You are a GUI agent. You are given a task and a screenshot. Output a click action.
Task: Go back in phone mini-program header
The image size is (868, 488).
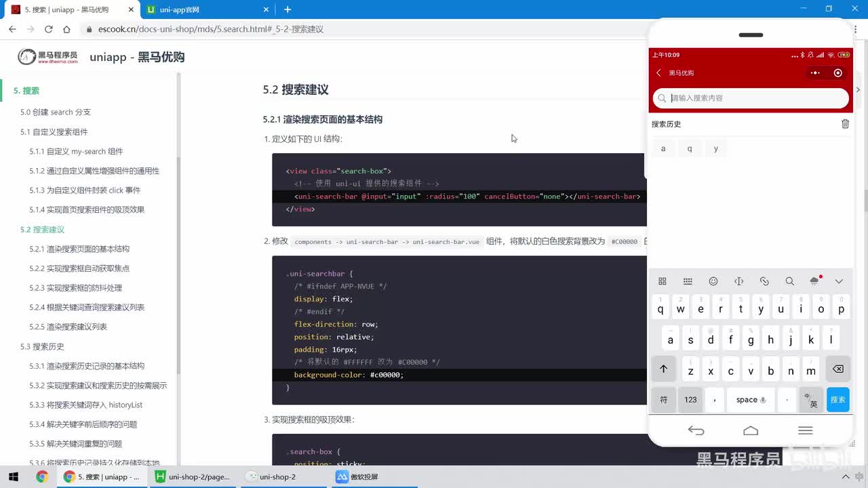[x=658, y=73]
